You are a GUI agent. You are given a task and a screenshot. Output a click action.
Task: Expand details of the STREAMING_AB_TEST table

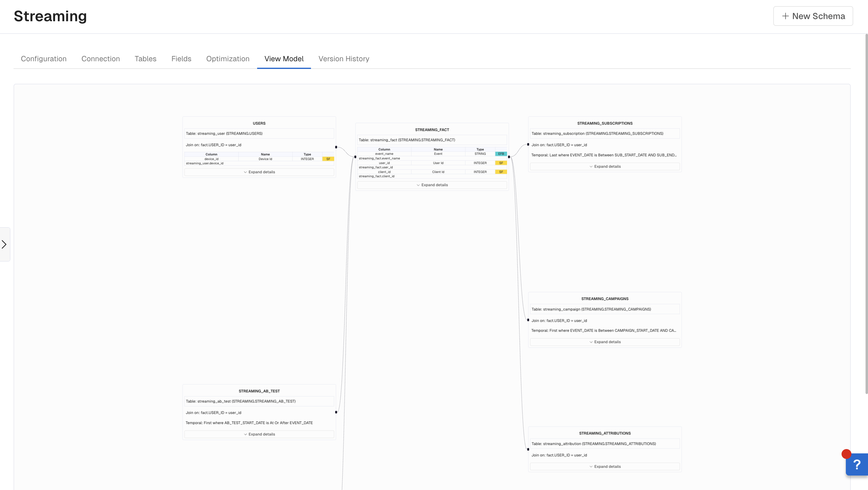[x=259, y=434]
